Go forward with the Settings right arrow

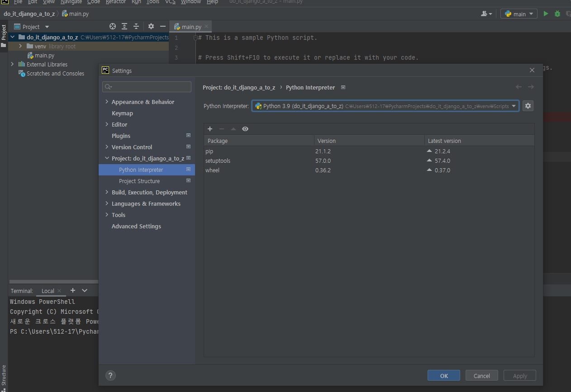(531, 87)
